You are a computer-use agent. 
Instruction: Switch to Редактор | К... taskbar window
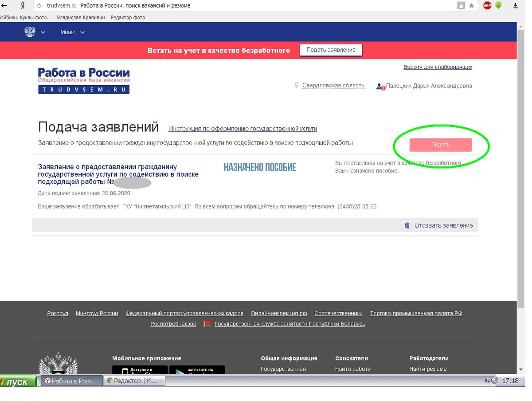pos(134,381)
